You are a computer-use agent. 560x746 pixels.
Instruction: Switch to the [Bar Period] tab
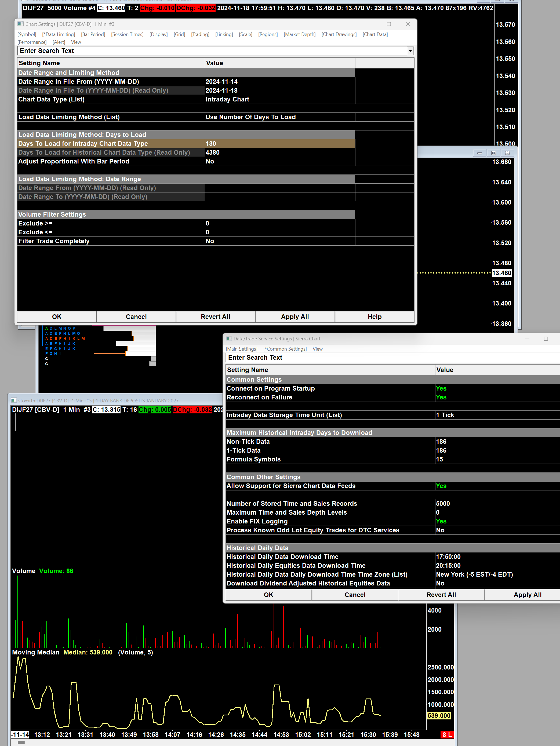[x=93, y=34]
